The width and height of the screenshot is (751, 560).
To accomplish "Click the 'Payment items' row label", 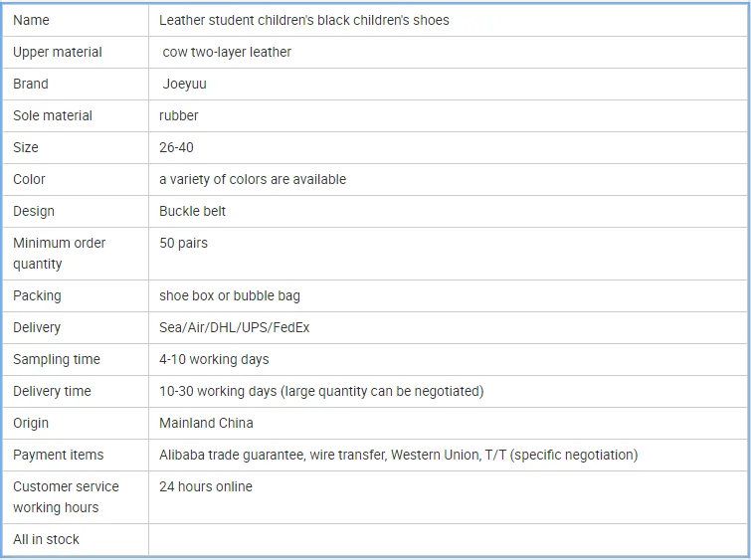I will [x=58, y=455].
